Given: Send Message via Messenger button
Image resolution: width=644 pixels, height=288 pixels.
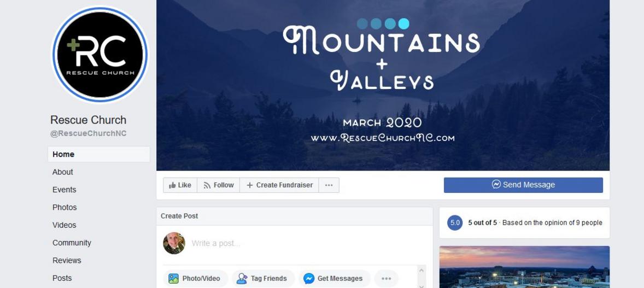Looking at the screenshot, I should click(523, 185).
